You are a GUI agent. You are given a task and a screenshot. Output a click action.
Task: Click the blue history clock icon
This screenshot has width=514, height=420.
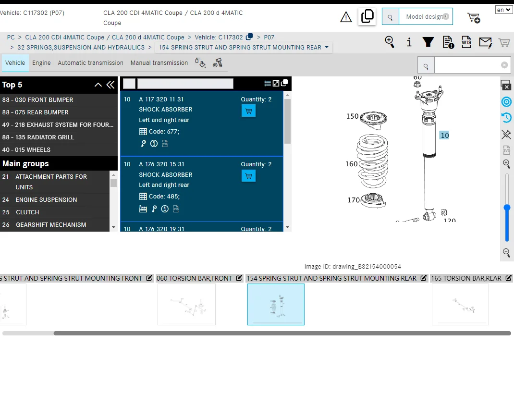pyautogui.click(x=506, y=117)
